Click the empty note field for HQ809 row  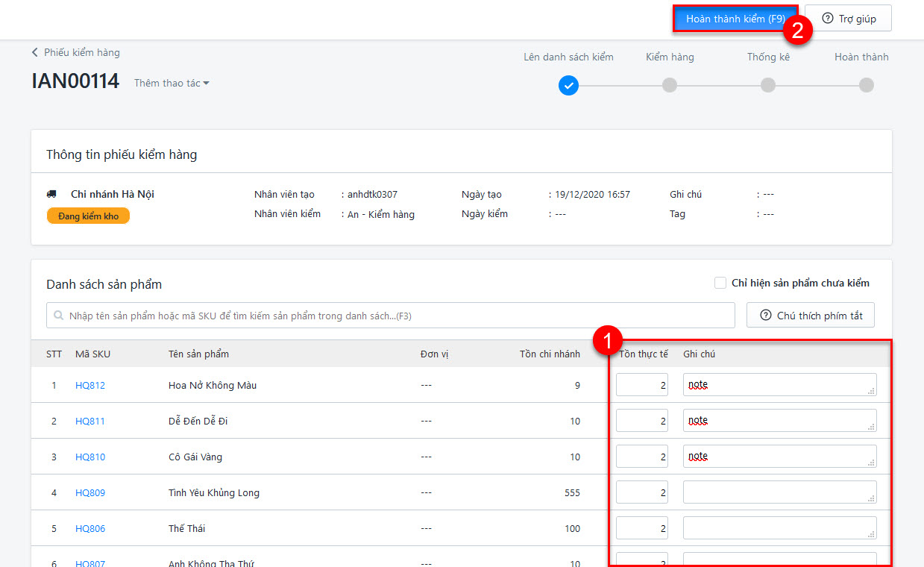(x=779, y=492)
